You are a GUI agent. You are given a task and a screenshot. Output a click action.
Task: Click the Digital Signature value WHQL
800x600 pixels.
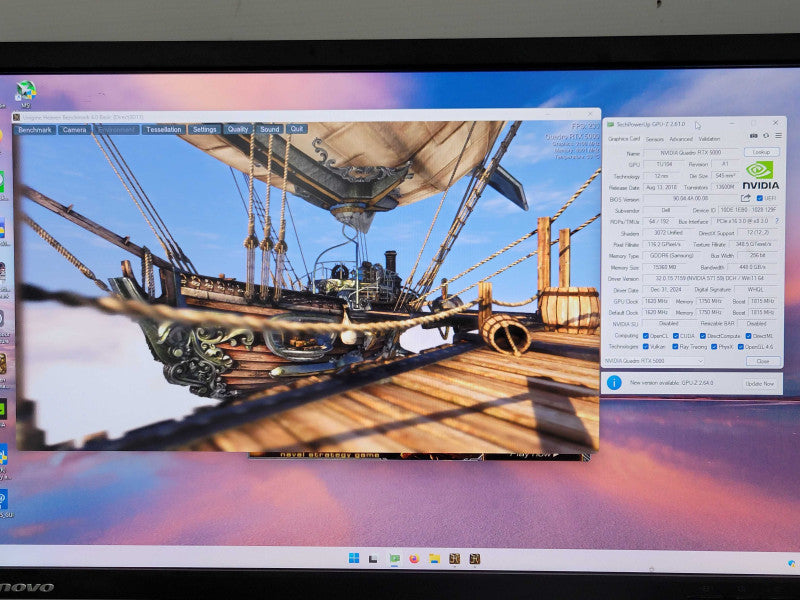(756, 289)
